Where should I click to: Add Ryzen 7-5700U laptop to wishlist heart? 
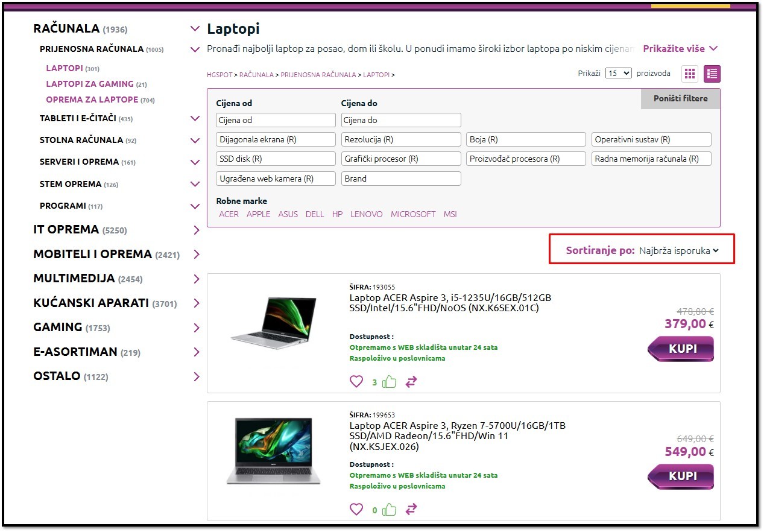[x=356, y=510]
